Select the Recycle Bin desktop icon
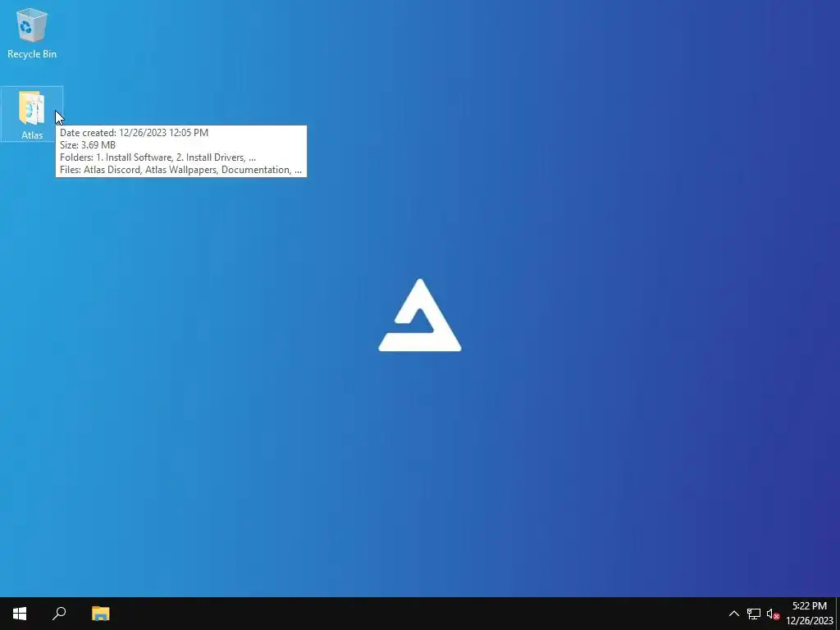Viewport: 840px width, 630px height. pyautogui.click(x=32, y=33)
